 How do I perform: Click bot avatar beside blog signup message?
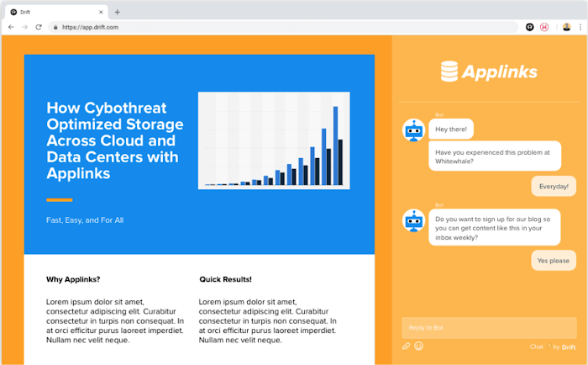[x=413, y=220]
